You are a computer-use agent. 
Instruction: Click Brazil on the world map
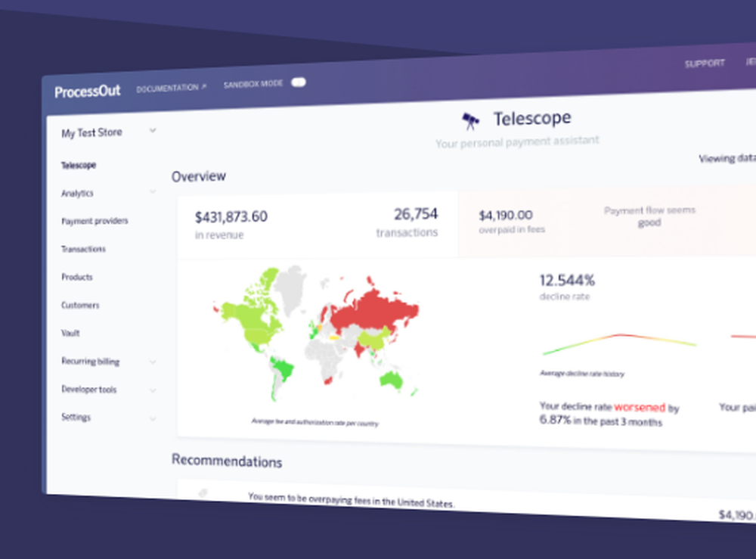point(283,369)
